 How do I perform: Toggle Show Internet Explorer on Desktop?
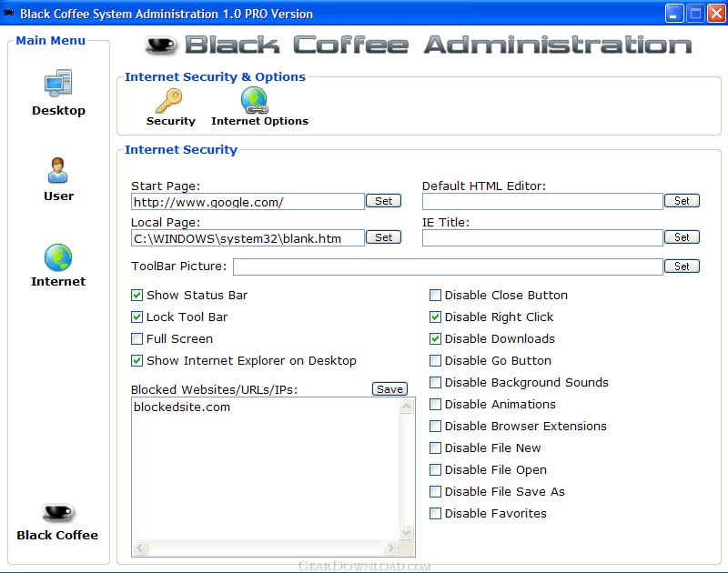[x=136, y=360]
